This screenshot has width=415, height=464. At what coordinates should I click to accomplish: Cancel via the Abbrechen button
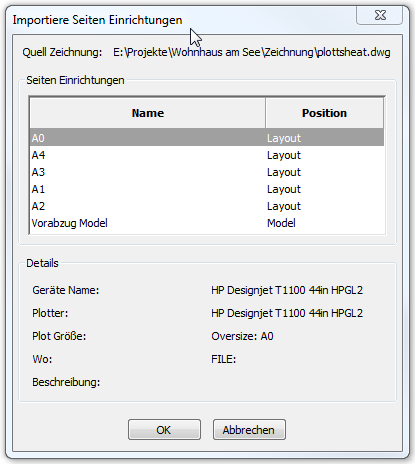point(249,430)
